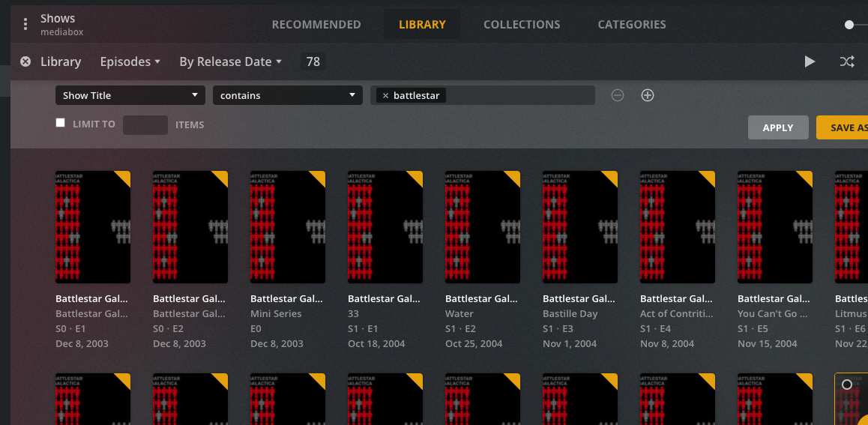Clear the library filter with the X icon

tap(25, 61)
